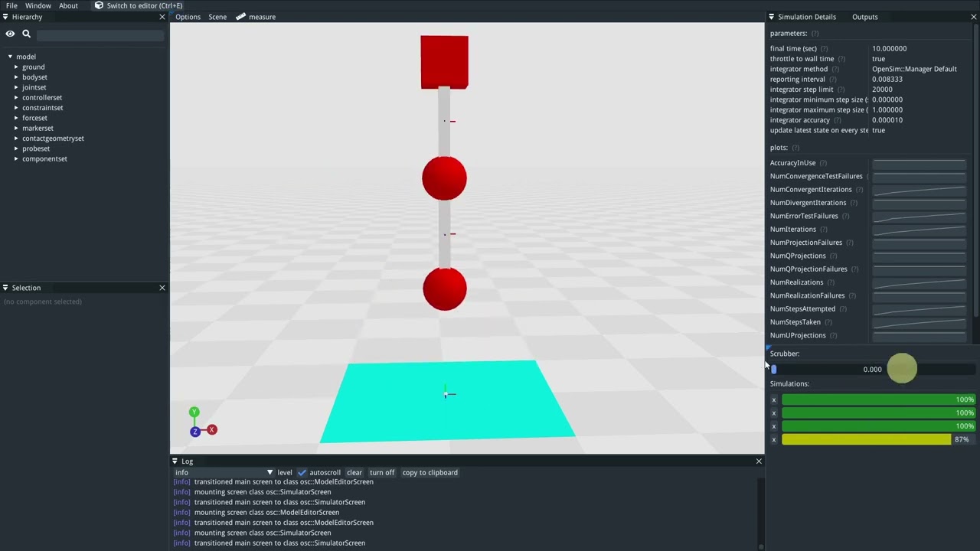Open the viewport Scene menu
Image resolution: width=980 pixels, height=551 pixels.
(x=217, y=17)
